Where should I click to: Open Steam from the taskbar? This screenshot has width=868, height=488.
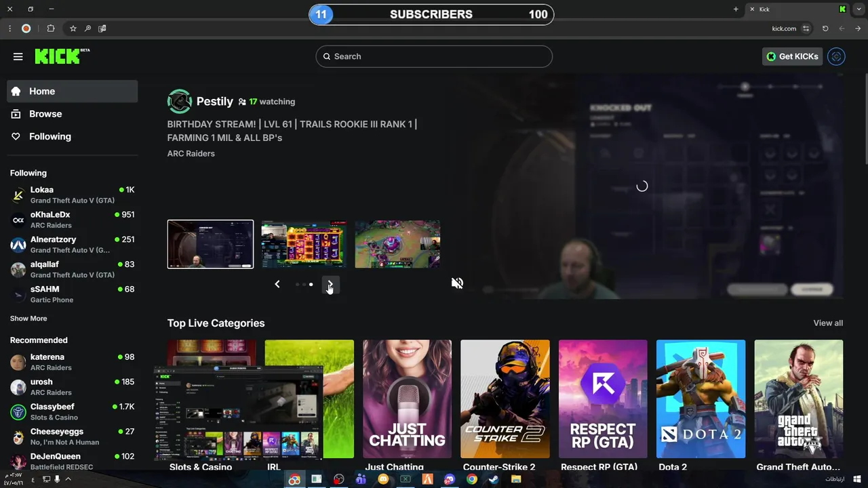494,479
